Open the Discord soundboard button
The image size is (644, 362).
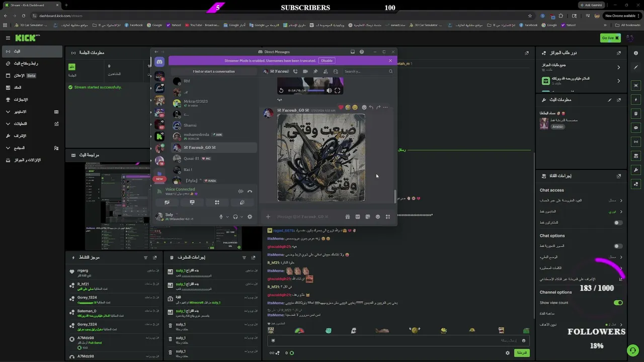tap(242, 202)
